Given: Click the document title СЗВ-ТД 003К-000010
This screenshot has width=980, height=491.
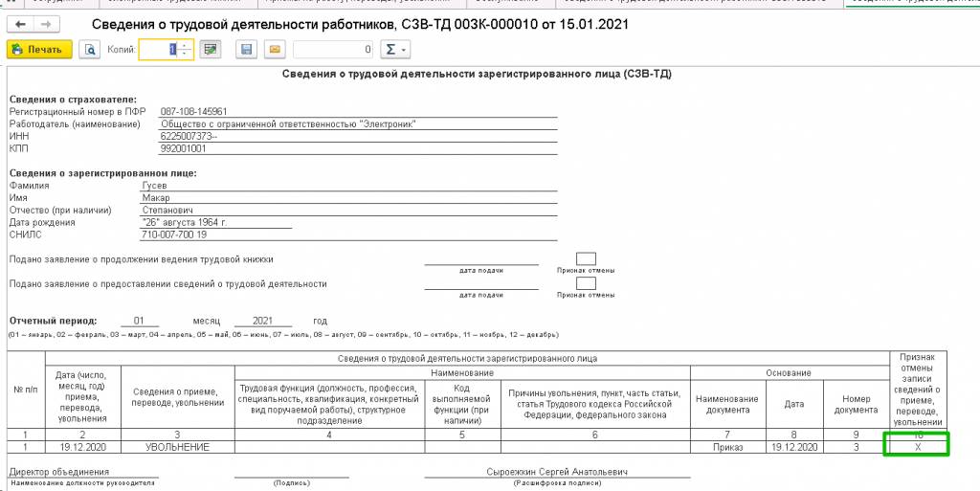Looking at the screenshot, I should click(x=360, y=25).
